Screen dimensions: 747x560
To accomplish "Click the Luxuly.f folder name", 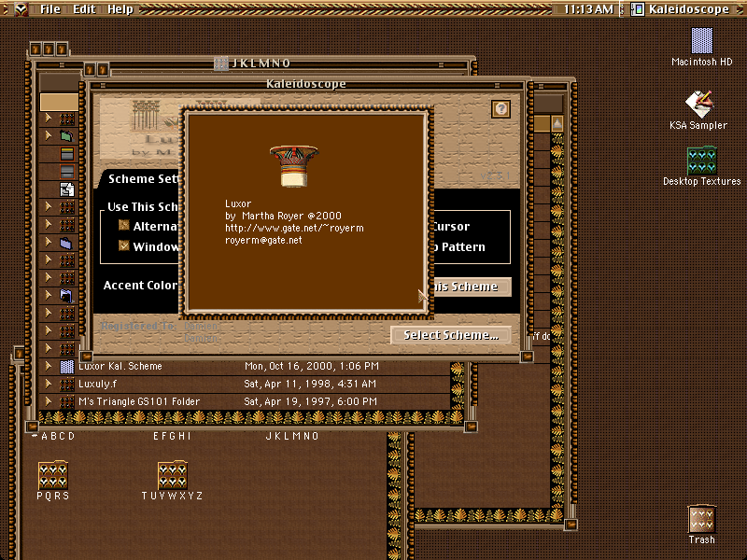I will coord(98,384).
